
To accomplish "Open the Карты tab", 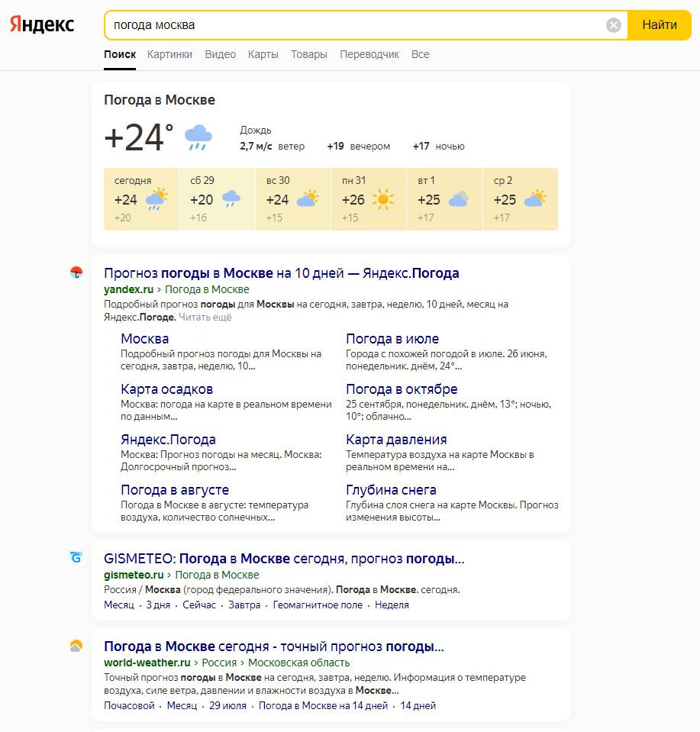I will (263, 54).
